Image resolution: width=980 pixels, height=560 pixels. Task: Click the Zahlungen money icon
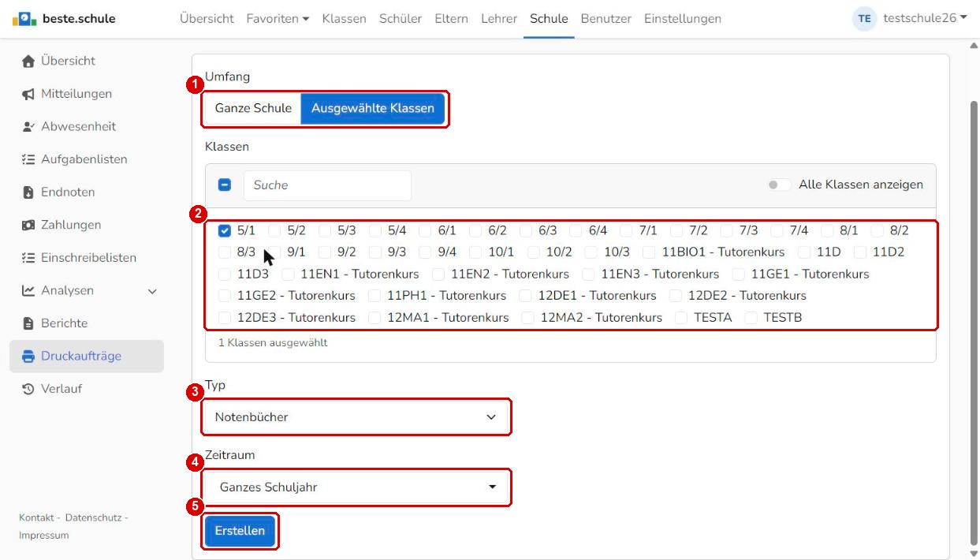(28, 225)
